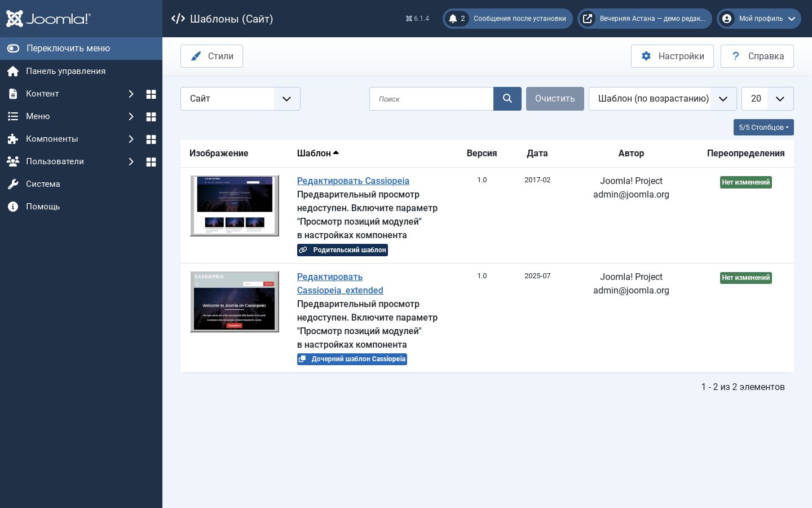Open Настройки with the gear icon
The height and width of the screenshot is (508, 812).
(672, 56)
